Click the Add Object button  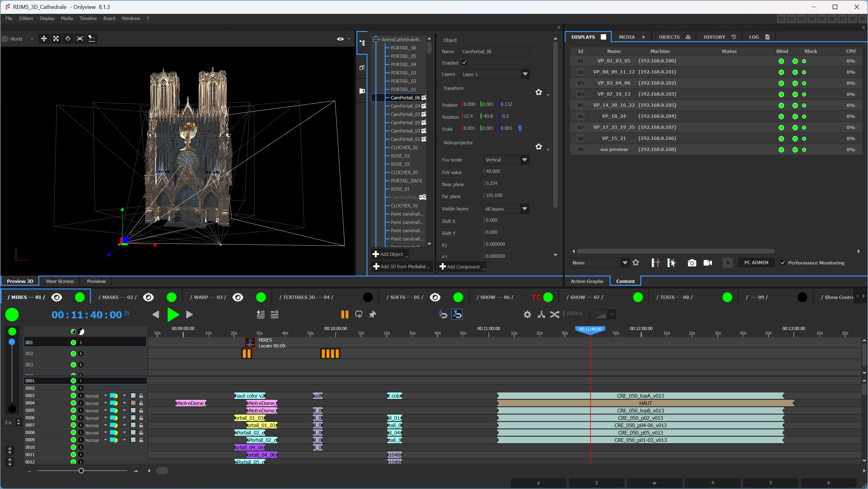coord(389,254)
